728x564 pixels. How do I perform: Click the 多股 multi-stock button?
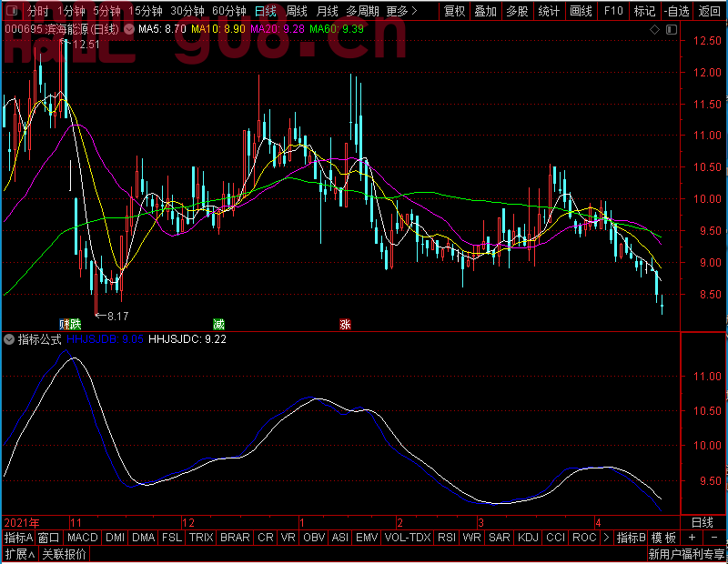pyautogui.click(x=517, y=11)
